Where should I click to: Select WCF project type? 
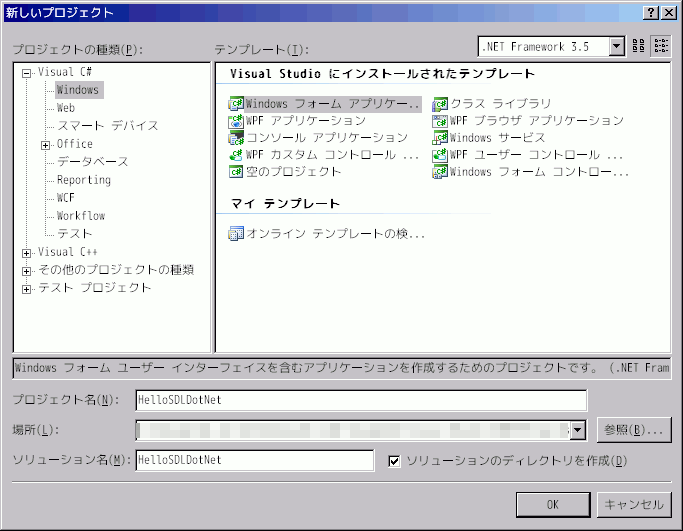[65, 198]
